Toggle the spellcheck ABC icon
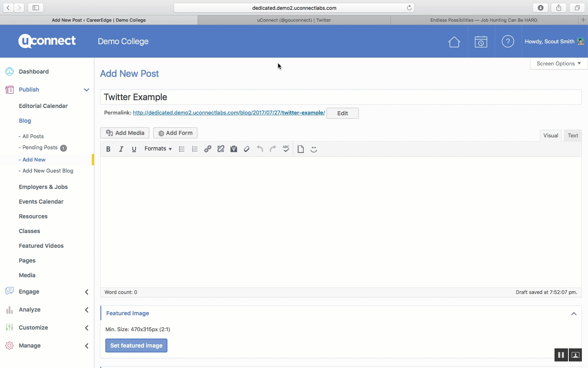Image resolution: width=588 pixels, height=368 pixels. [x=286, y=149]
